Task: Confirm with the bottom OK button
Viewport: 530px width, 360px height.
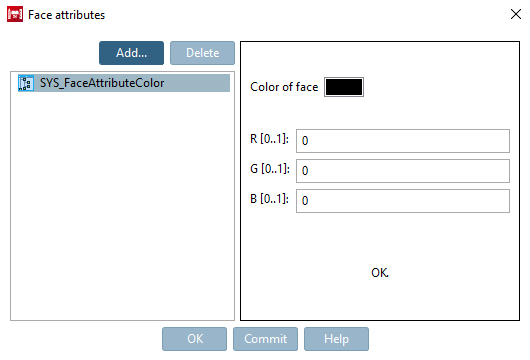Action: click(x=194, y=339)
